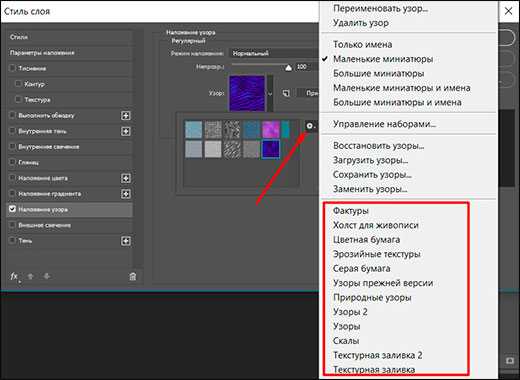The height and width of the screenshot is (380, 520).
Task: Add another Тень effect via plus icon
Action: point(126,241)
